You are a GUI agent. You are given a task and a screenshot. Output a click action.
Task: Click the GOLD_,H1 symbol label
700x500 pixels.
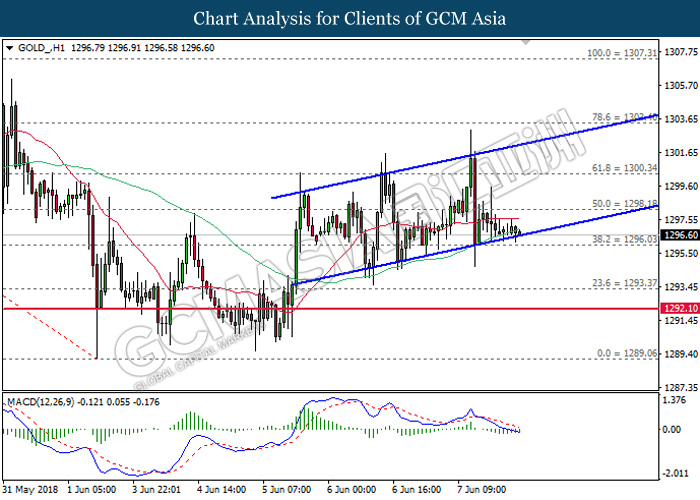37,47
